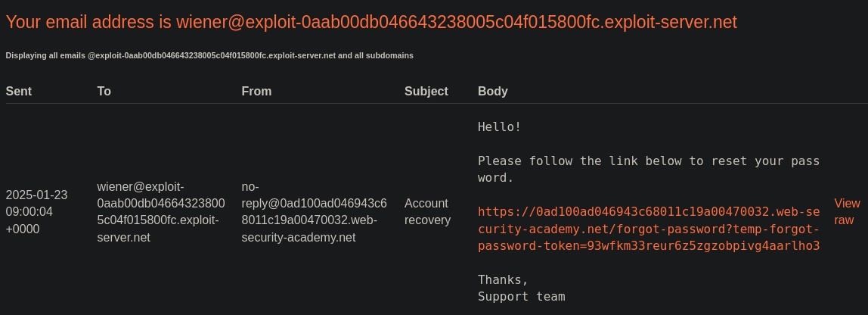Click the Support team signature

pyautogui.click(x=521, y=296)
